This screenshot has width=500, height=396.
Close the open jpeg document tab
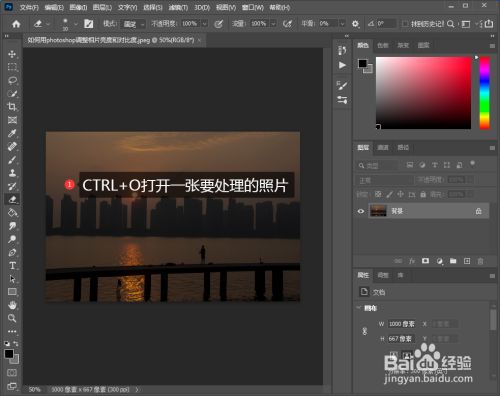199,40
